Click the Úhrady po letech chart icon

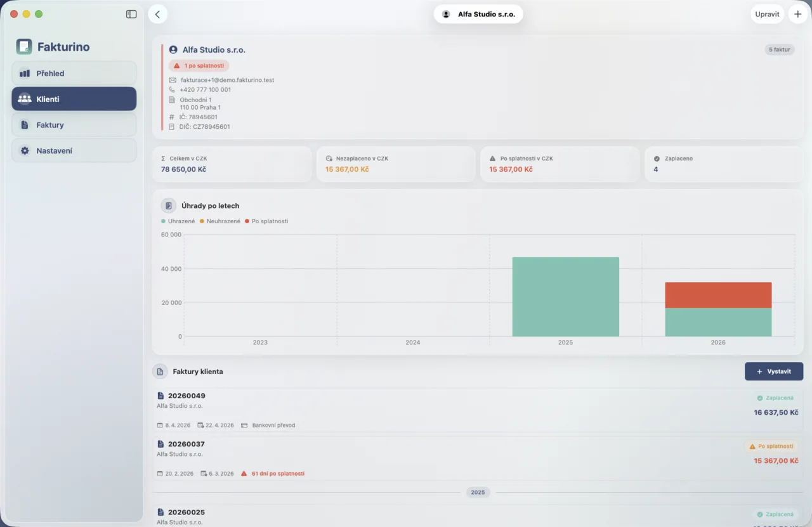[169, 205]
